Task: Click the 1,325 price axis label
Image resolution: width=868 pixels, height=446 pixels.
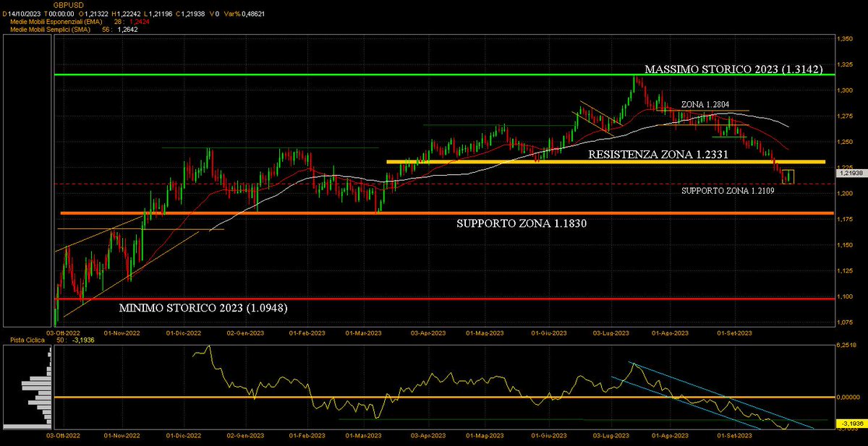Action: click(845, 65)
